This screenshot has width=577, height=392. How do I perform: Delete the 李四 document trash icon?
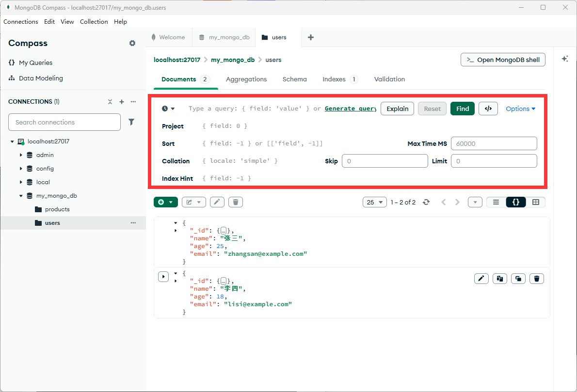(x=537, y=279)
